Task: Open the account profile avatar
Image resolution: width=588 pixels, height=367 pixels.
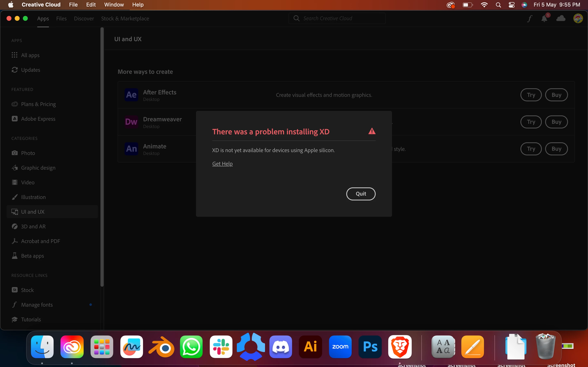Action: 578,18
